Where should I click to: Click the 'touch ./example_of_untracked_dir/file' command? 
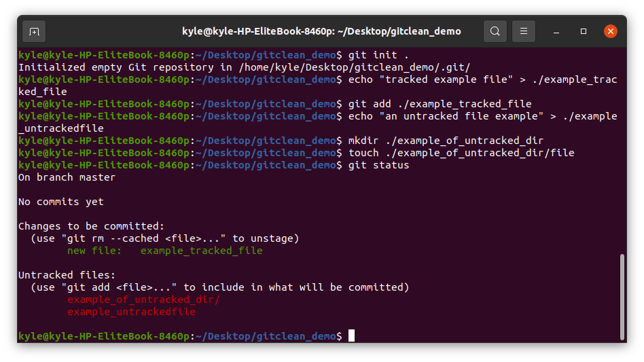pos(461,153)
